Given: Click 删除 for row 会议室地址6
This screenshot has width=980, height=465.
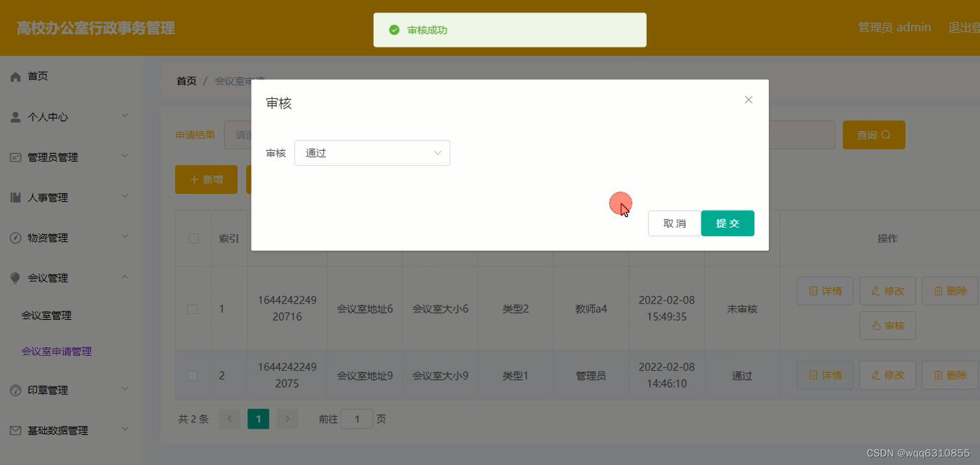Looking at the screenshot, I should tap(950, 291).
